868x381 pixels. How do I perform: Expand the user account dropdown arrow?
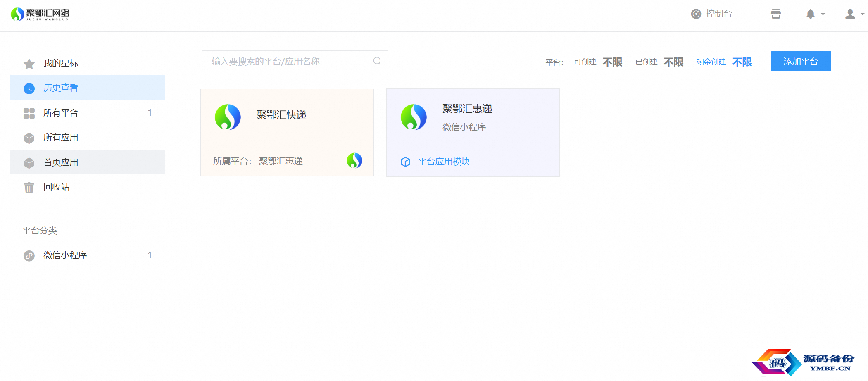click(x=863, y=14)
